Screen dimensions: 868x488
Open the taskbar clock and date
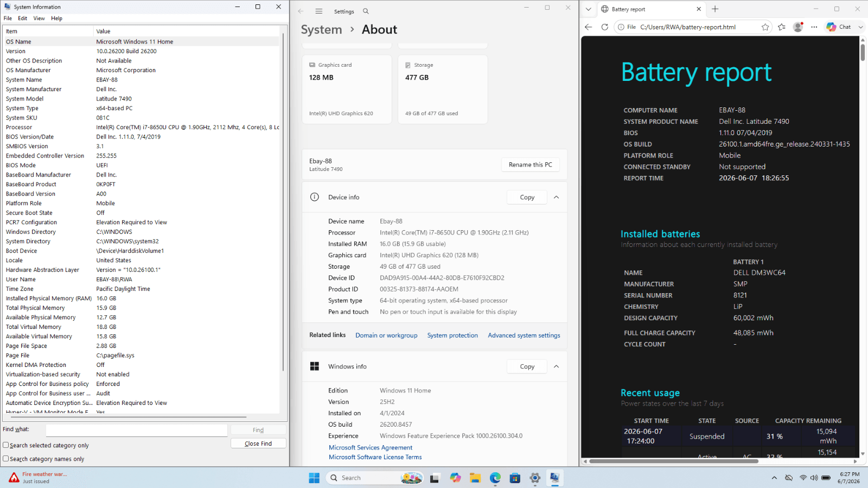[849, 478]
